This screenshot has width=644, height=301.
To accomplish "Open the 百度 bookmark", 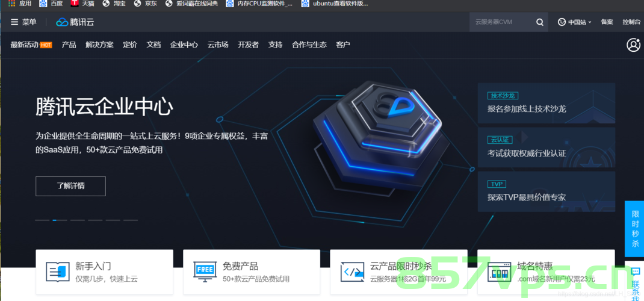I will [x=51, y=4].
